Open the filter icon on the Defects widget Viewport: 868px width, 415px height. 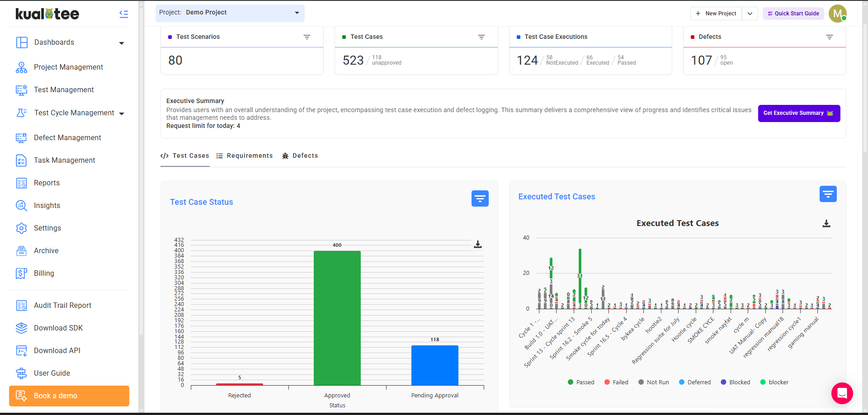click(x=829, y=37)
